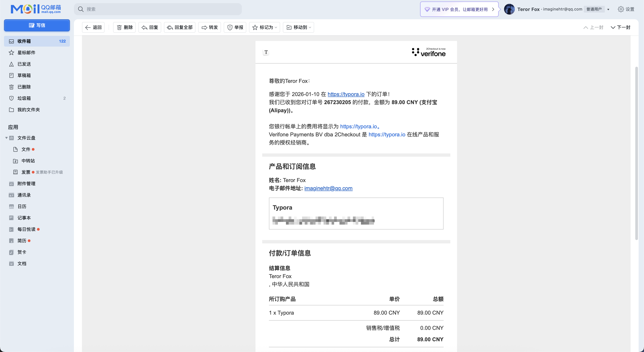
Task: Open the Settings gear
Action: pos(621,9)
